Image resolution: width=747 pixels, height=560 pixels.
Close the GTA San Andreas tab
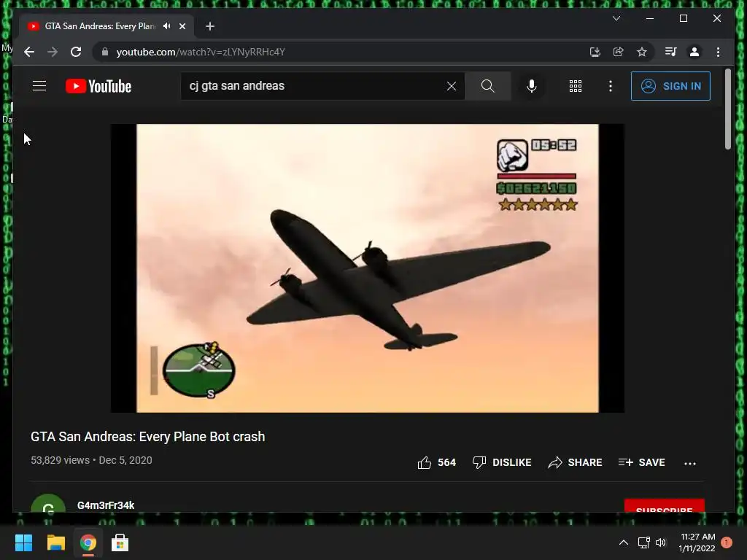point(182,26)
